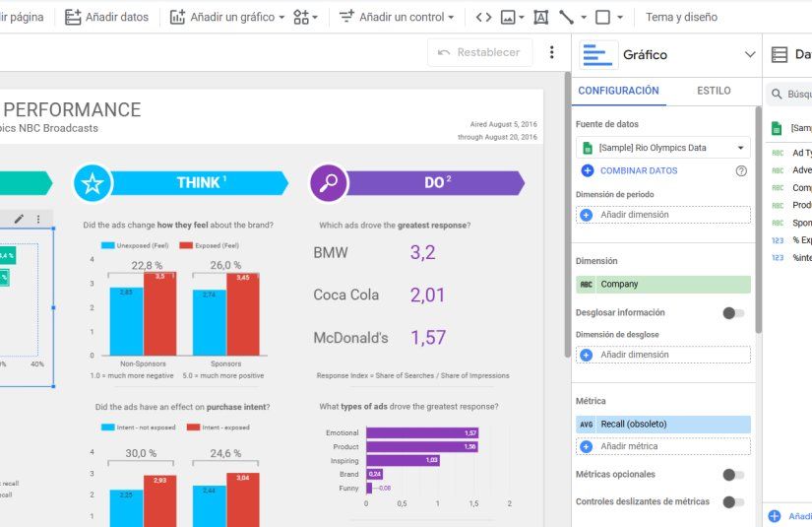Viewport: 812px width, 527px height.
Task: Click the Datos panel table icon
Action: [x=780, y=54]
